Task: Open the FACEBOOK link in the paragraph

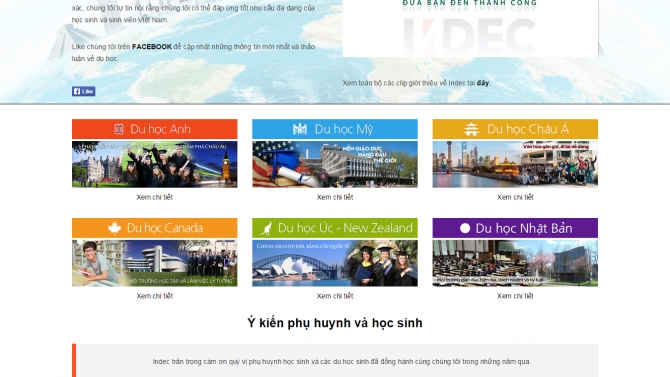Action: (x=152, y=47)
